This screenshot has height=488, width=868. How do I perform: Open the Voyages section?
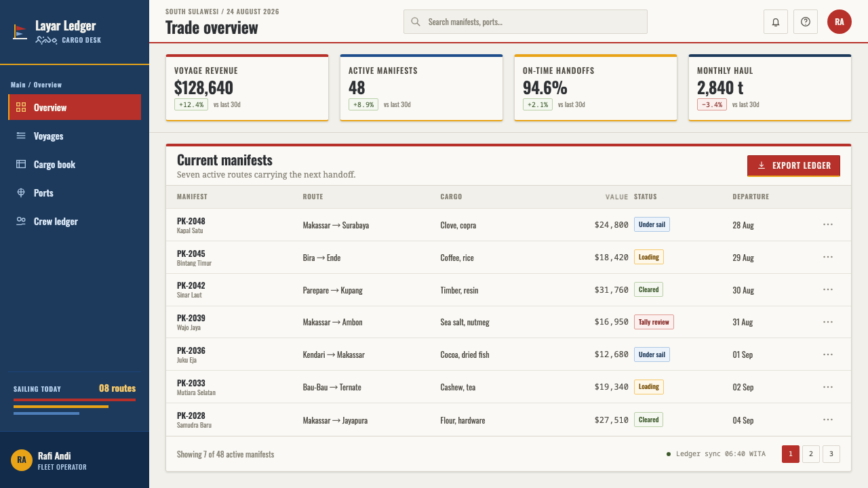click(75, 136)
